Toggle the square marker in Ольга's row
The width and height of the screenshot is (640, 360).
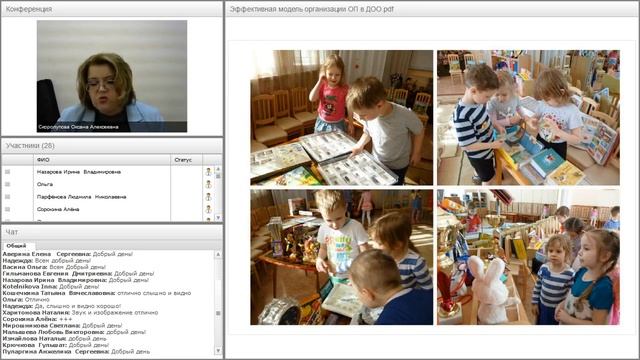7,184
